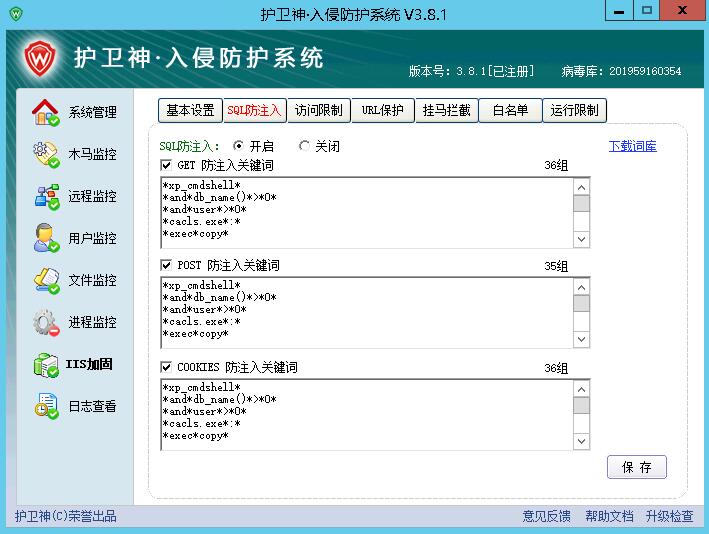Click the red shield W logo
This screenshot has width=709, height=534.
click(x=40, y=57)
